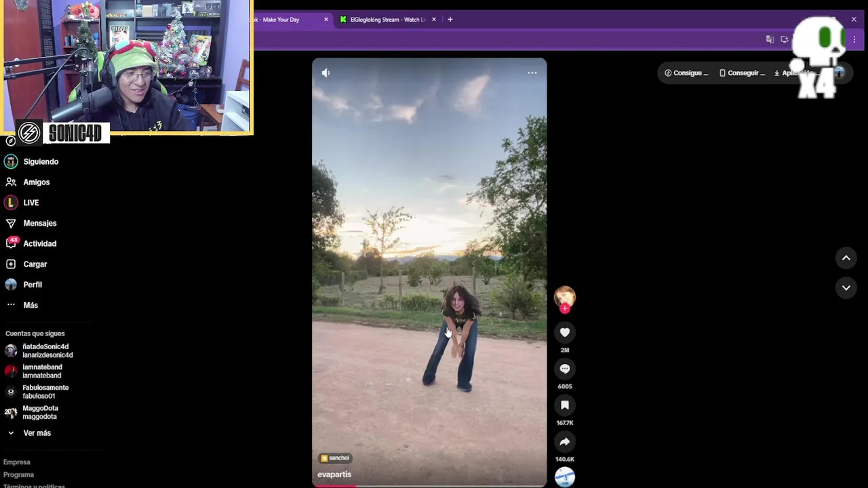Image resolution: width=868 pixels, height=488 pixels.
Task: Save video with the bookmark icon
Action: [565, 405]
